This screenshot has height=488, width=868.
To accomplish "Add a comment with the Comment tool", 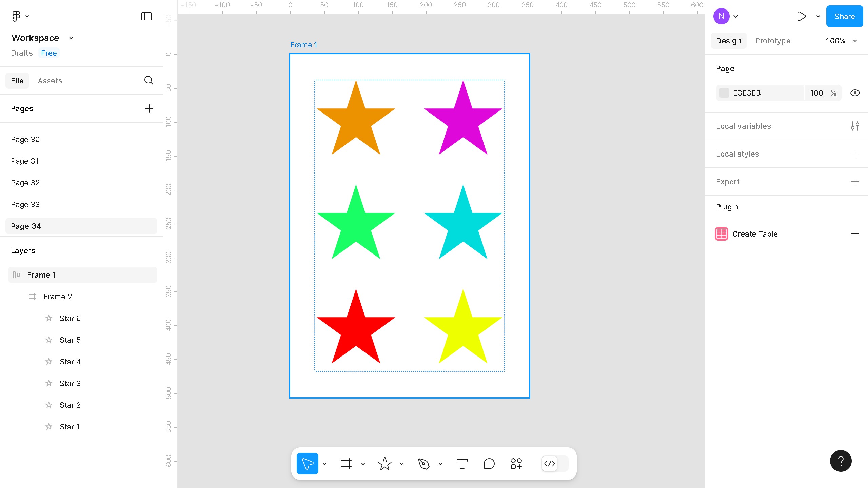I will 489,463.
